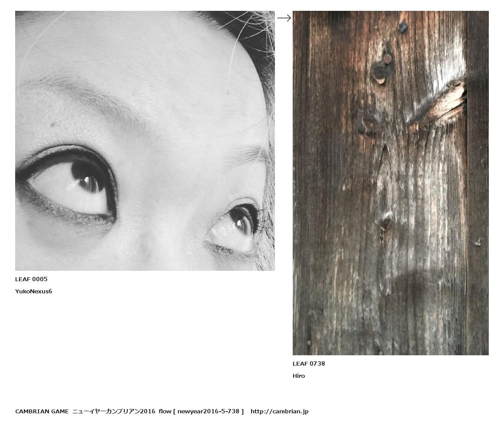Screen dimensions: 504x422
Task: Click the nail head in the wood knot
Action: pyautogui.click(x=388, y=59)
